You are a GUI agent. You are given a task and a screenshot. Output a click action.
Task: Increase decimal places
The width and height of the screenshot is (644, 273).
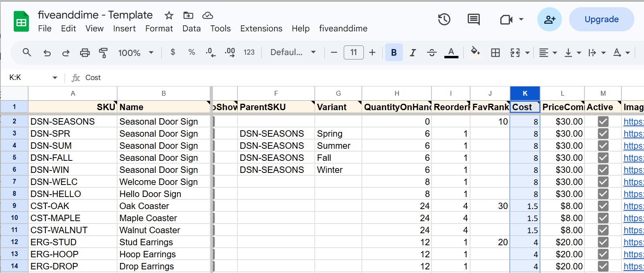click(230, 52)
